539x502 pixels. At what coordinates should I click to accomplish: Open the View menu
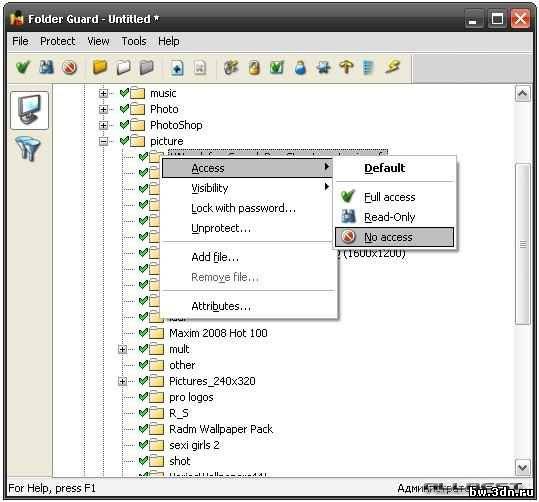98,41
